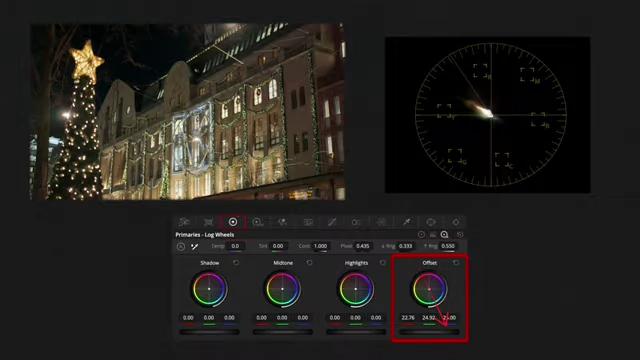640x360 pixels.
Task: Select the Color Wheels palette icon
Action: (x=233, y=222)
